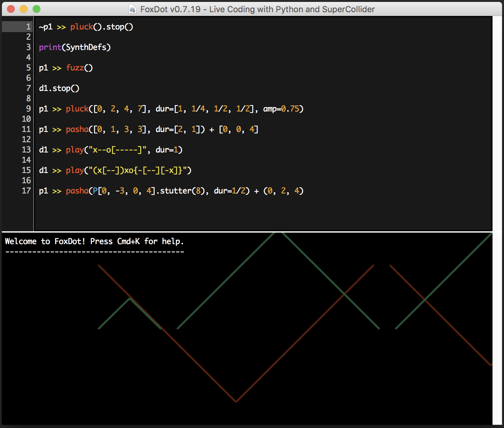
Task: Click the 'd1.stop()' line
Action: click(59, 88)
